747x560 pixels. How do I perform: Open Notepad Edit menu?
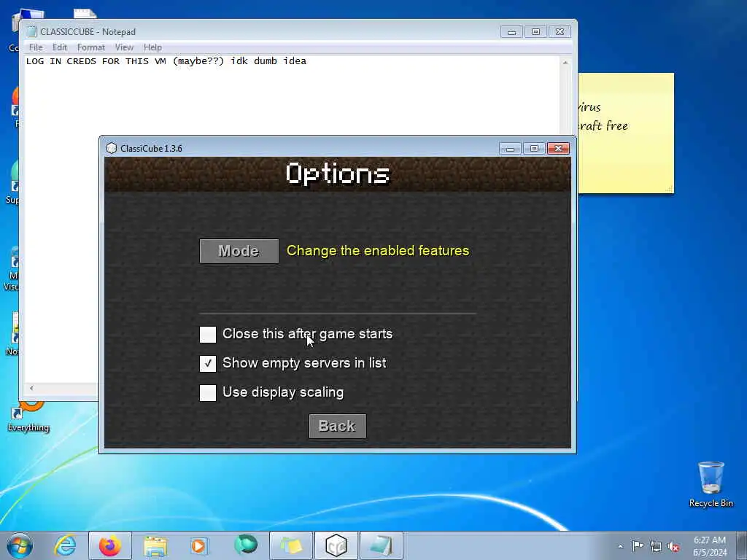coord(60,47)
